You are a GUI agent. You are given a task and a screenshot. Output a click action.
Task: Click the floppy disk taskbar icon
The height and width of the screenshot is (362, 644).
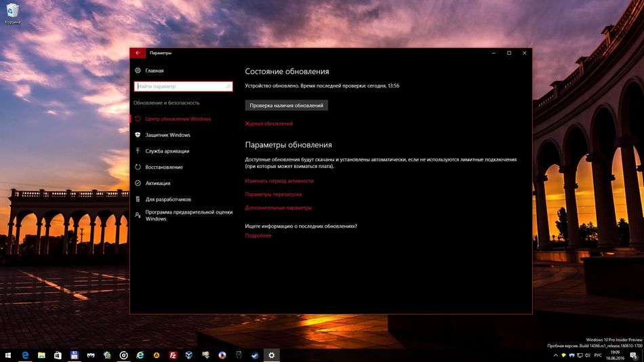pos(75,355)
